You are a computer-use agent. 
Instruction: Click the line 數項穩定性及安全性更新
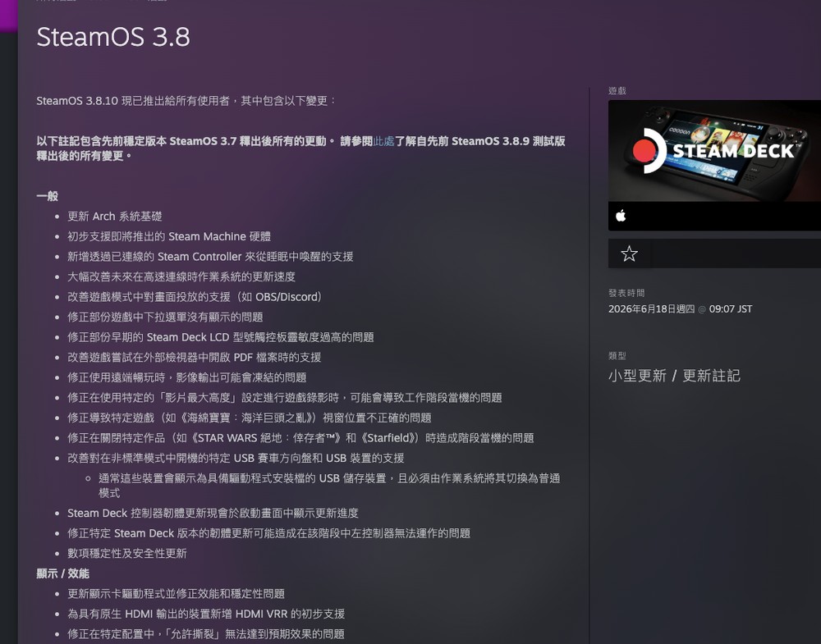click(127, 554)
